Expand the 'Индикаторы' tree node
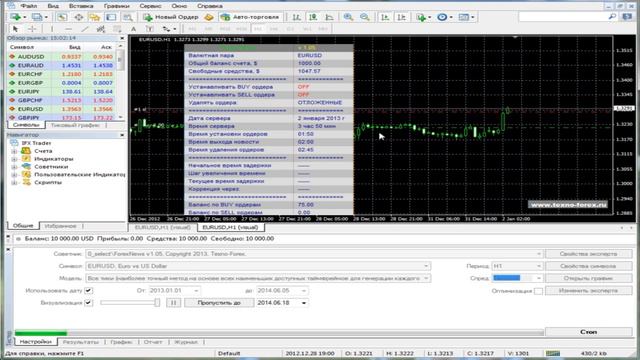This screenshot has height=360, width=640. 14,159
